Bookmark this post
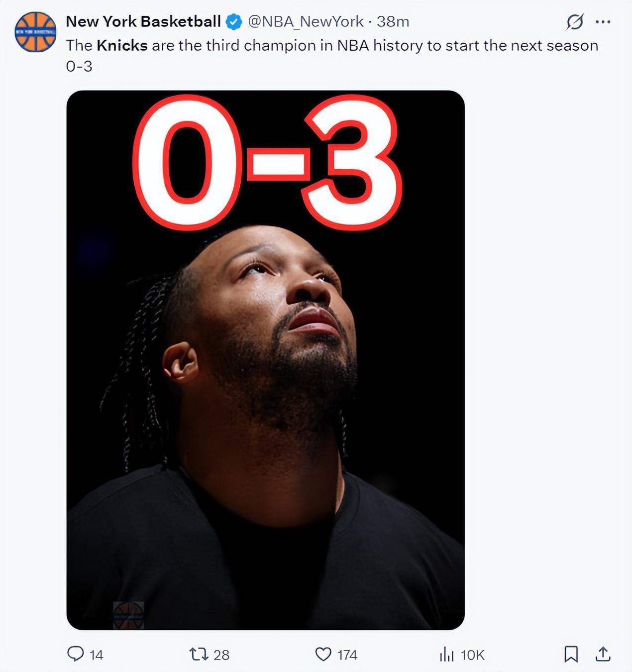 coord(571,654)
